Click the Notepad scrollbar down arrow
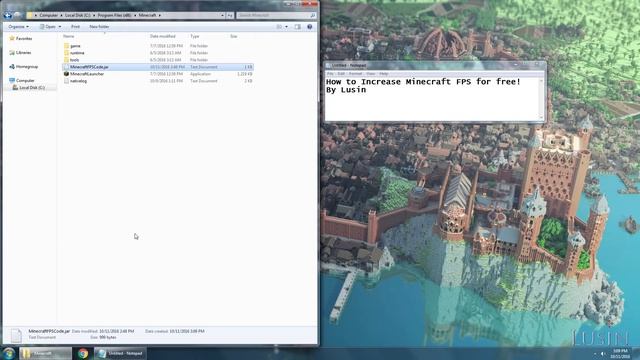640x360 pixels. tap(542, 118)
